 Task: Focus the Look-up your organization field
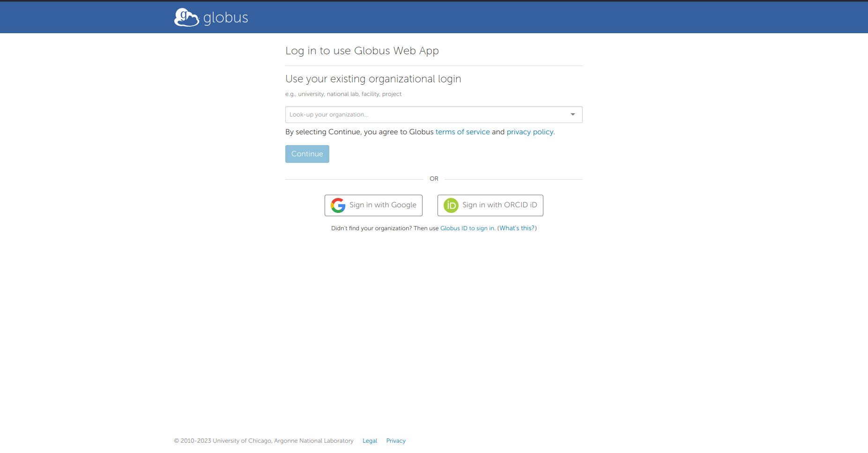434,115
